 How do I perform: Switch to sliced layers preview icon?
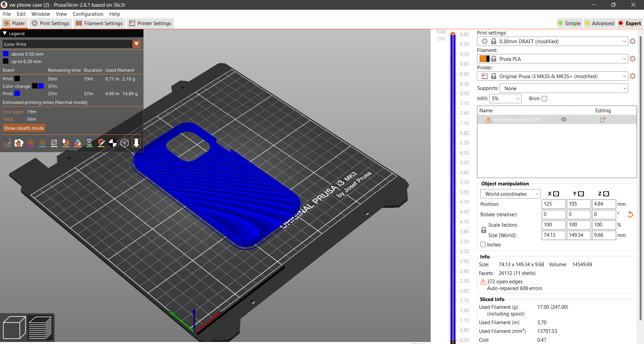[40, 328]
